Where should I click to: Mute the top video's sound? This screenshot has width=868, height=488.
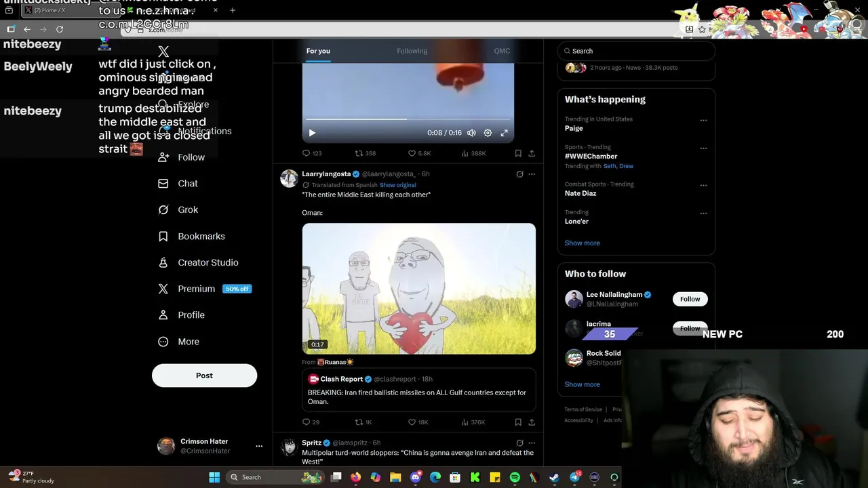coord(471,133)
